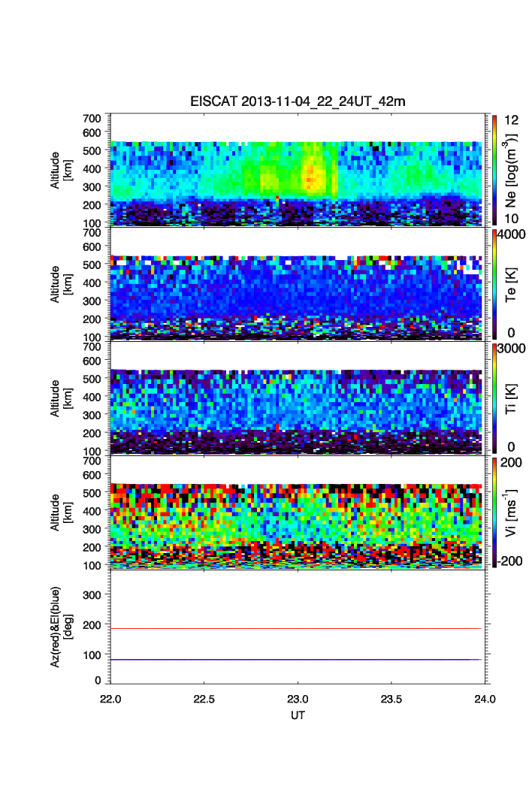Click the Te [K] color bar label
The width and height of the screenshot is (532, 798).
coord(511,285)
